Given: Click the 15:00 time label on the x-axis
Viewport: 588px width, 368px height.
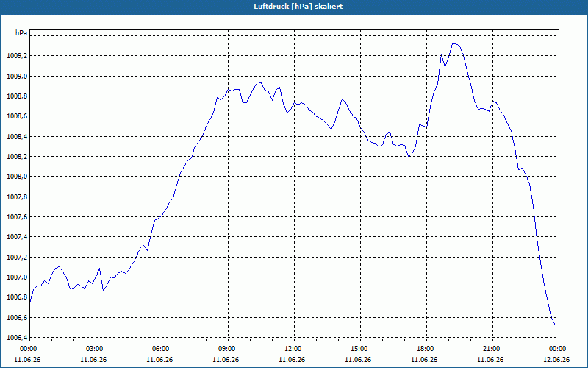Looking at the screenshot, I should click(359, 349).
